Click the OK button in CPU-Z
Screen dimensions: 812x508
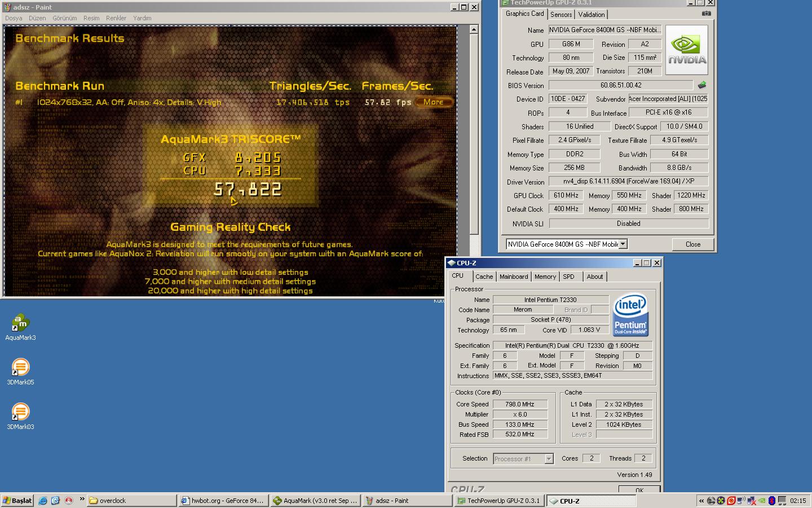(639, 489)
